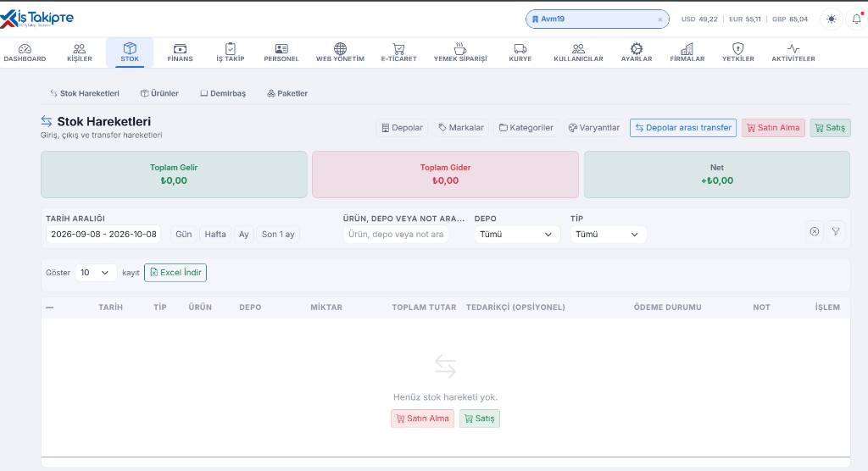This screenshot has width=868, height=471.
Task: Open the Göster records-count dropdown
Action: [96, 272]
